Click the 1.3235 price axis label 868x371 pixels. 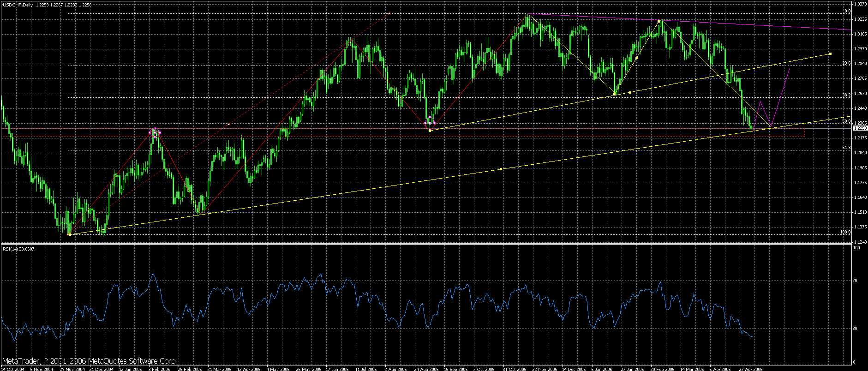click(860, 19)
